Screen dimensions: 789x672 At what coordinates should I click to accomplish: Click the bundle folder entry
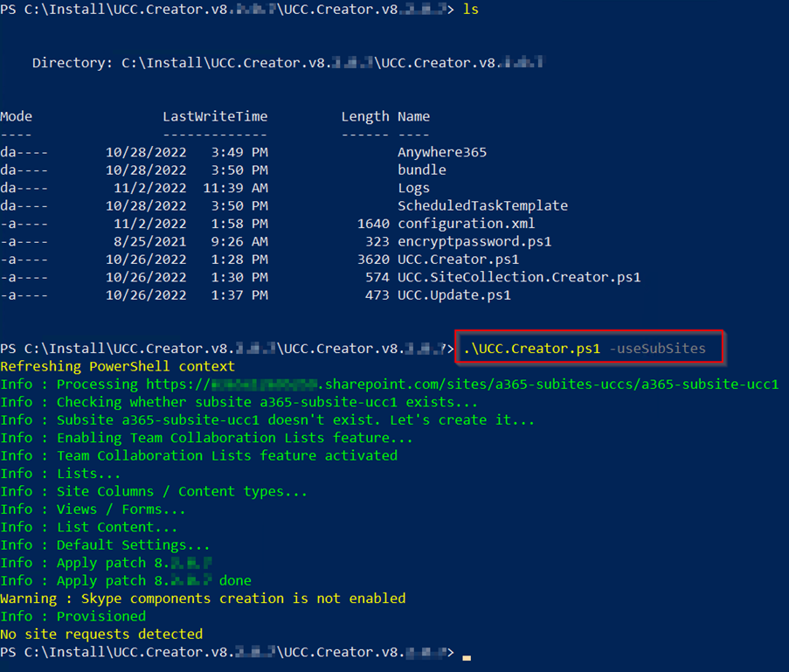pos(421,170)
